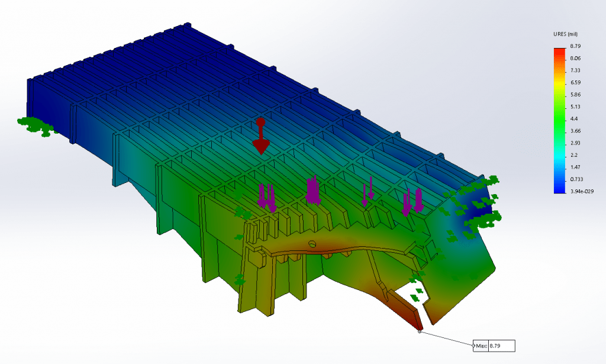
Task: Click the circular hole feature on model face
Action: (x=311, y=244)
